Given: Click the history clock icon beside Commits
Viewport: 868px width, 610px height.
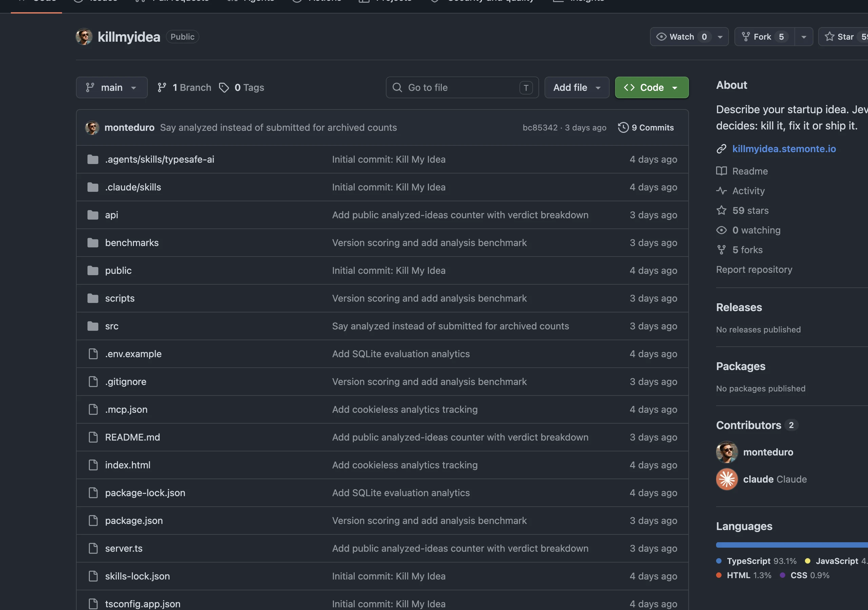Looking at the screenshot, I should click(x=623, y=127).
